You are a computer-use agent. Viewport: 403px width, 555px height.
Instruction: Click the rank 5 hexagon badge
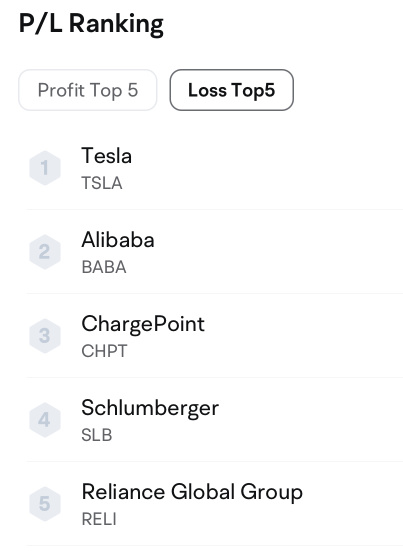click(45, 504)
